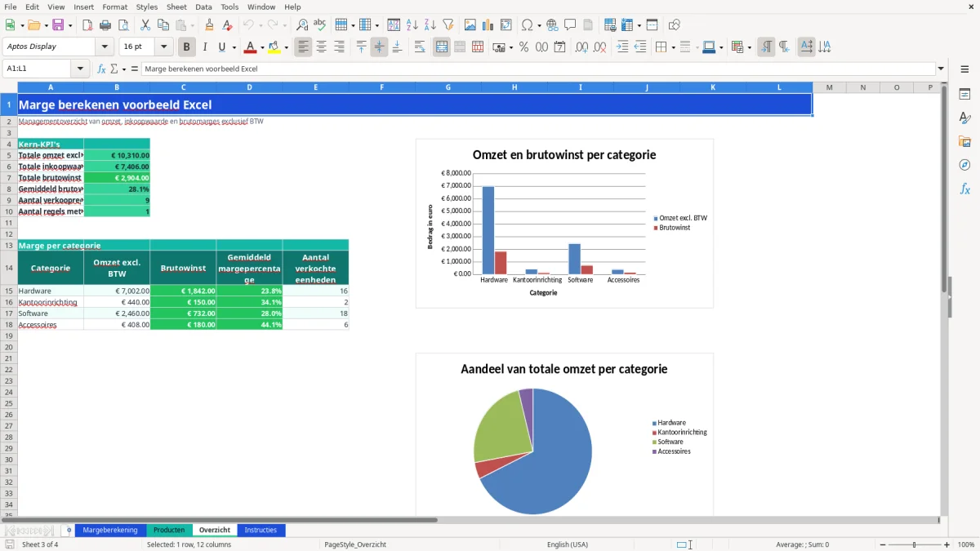Toggle Center Horizontally alignment
Viewport: 980px width, 551px height.
(x=321, y=47)
